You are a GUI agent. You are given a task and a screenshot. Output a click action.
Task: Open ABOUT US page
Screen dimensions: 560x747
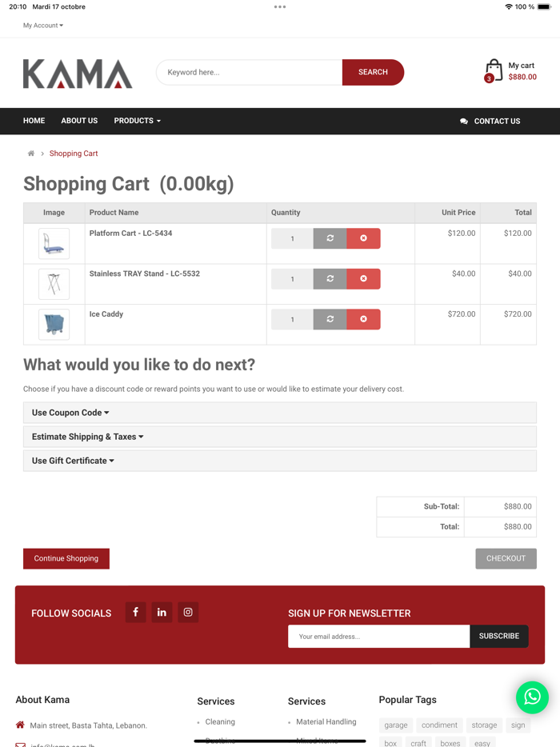click(x=79, y=121)
